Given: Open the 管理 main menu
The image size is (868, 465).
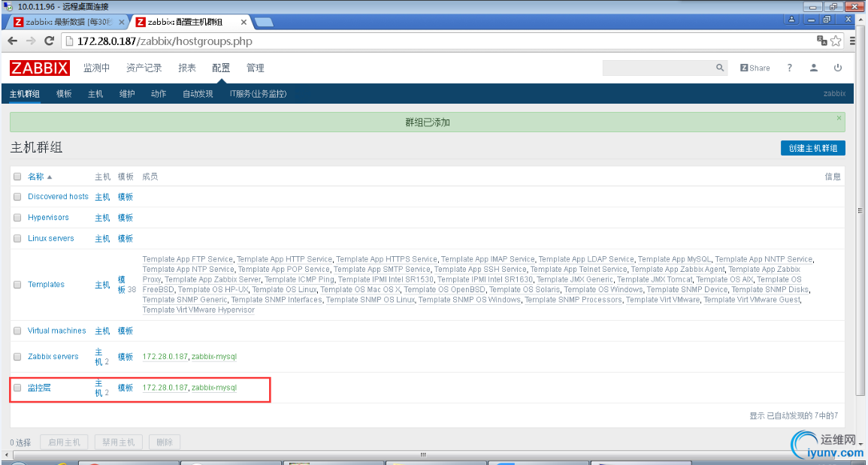Looking at the screenshot, I should [x=256, y=68].
